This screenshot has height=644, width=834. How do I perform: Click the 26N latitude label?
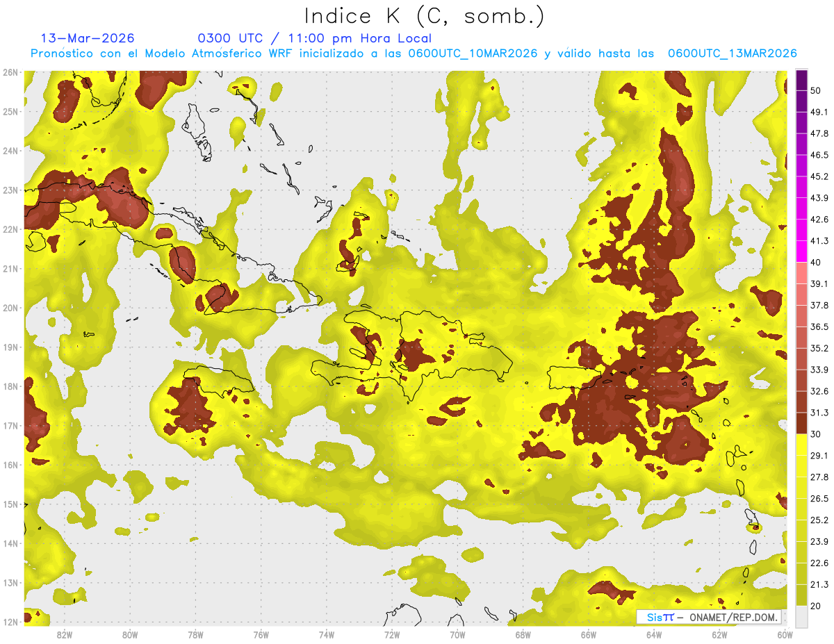10,72
